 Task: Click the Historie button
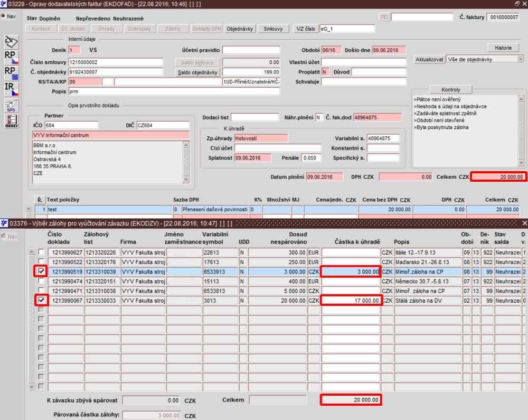(503, 48)
